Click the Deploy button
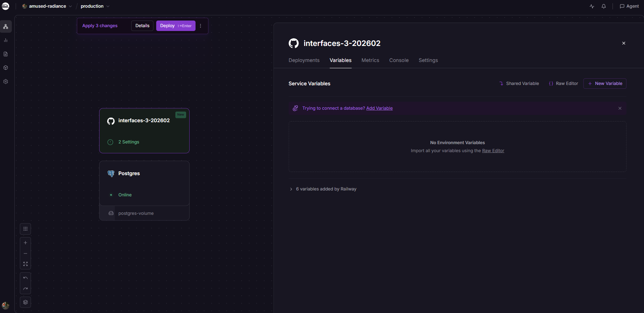This screenshot has height=313, width=644. tap(176, 26)
